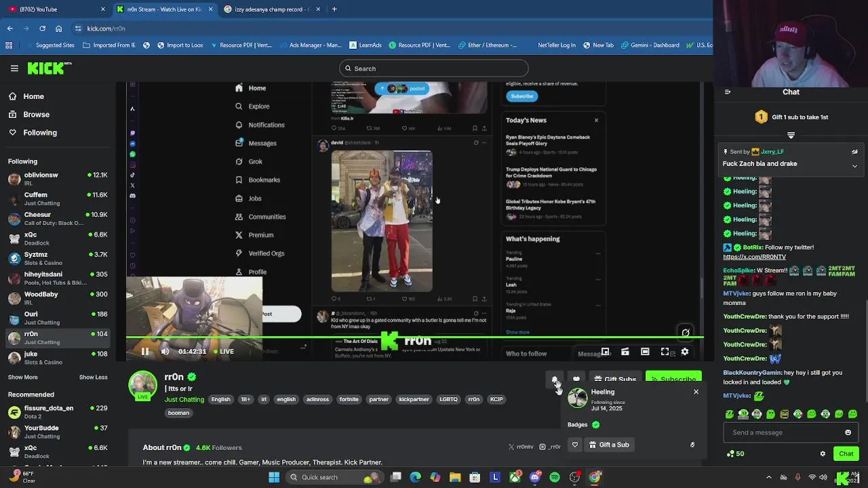
Task: Open chat settings gear icon
Action: pyautogui.click(x=823, y=454)
